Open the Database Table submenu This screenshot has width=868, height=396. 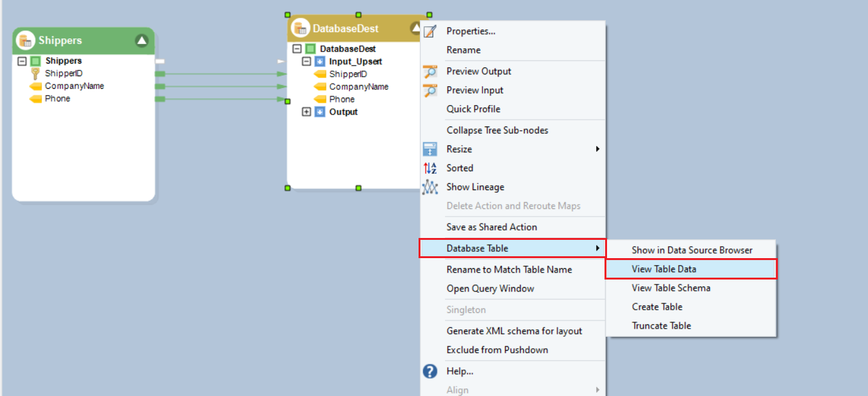pyautogui.click(x=512, y=248)
